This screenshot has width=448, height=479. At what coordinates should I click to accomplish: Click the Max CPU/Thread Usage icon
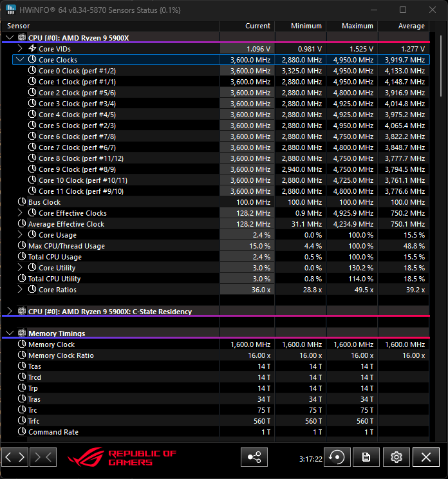point(22,245)
